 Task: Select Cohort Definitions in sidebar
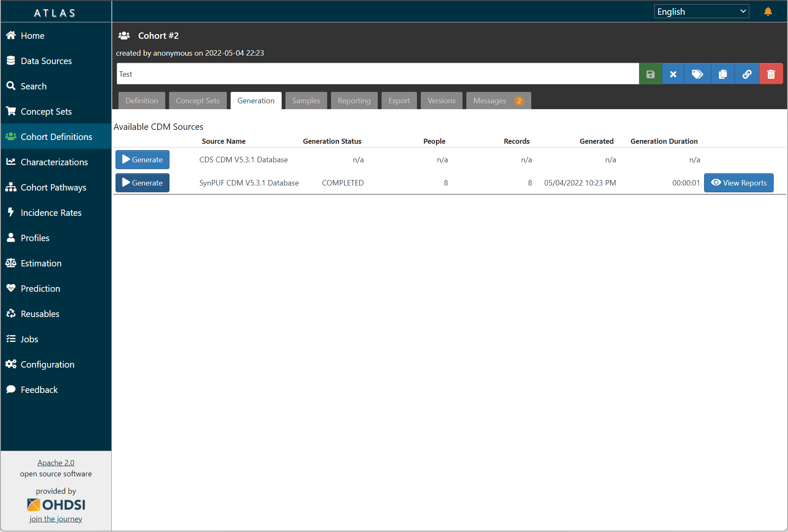click(x=56, y=137)
